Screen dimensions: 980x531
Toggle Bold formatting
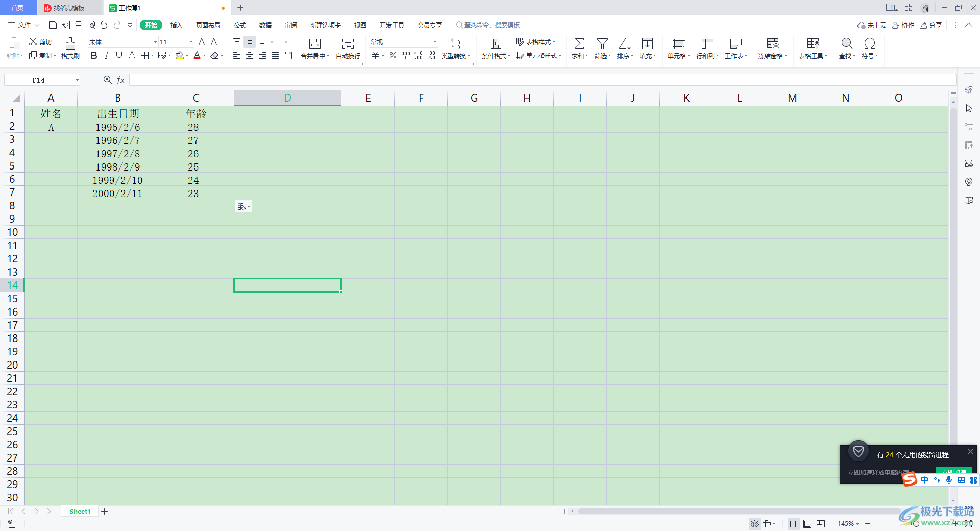(x=94, y=55)
